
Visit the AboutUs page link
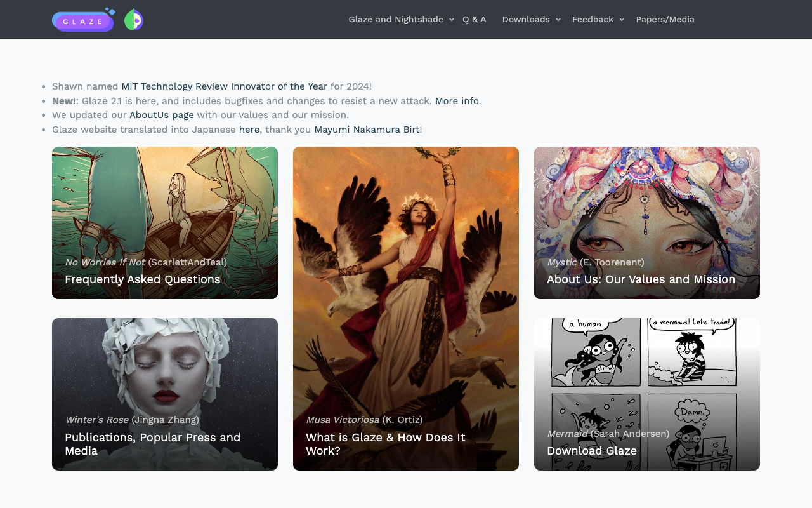[162, 115]
